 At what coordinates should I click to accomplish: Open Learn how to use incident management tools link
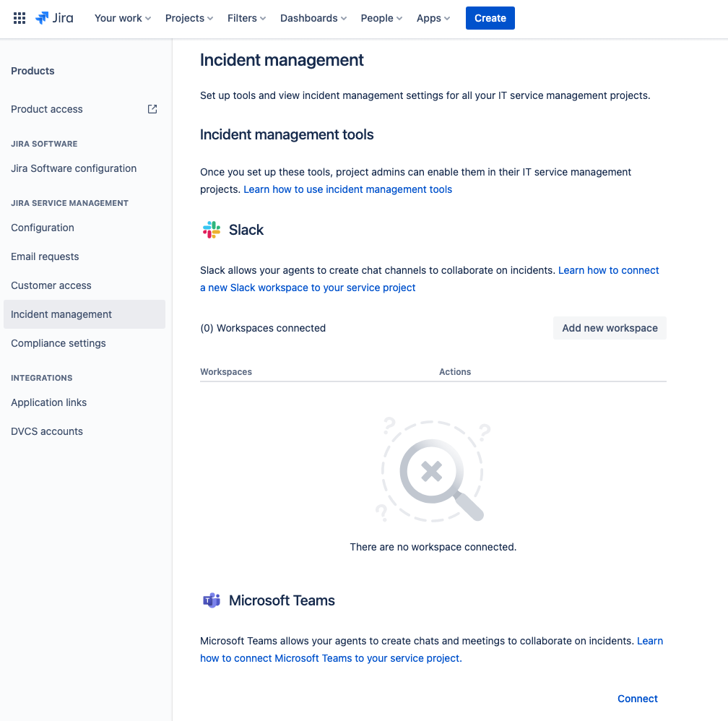[348, 189]
